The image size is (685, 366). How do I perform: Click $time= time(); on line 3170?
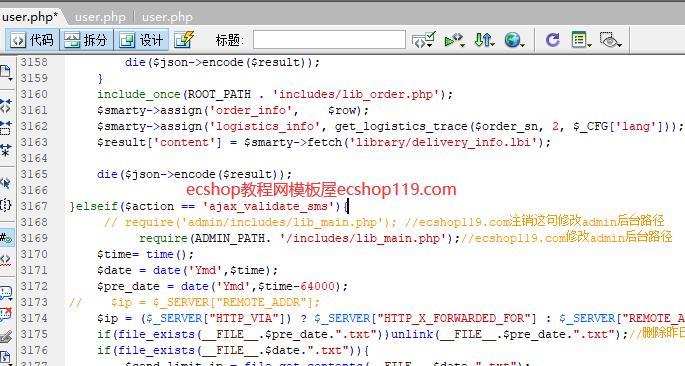point(145,254)
